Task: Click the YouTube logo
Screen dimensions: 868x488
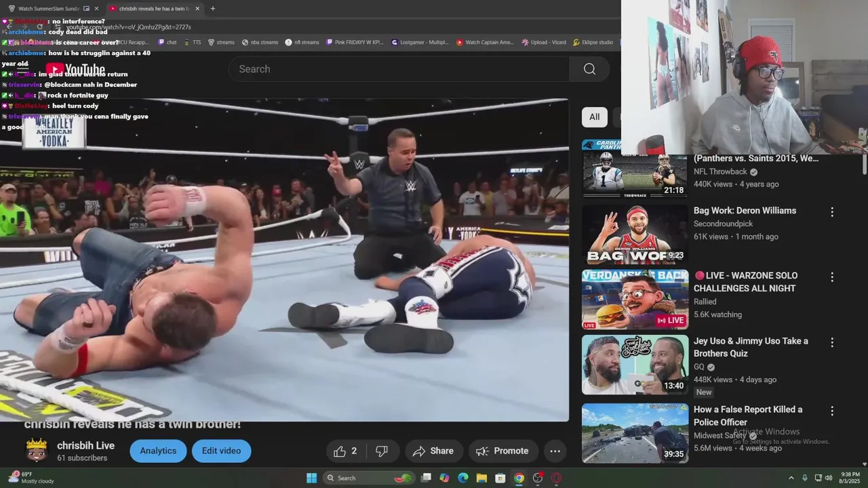Action: [76, 70]
